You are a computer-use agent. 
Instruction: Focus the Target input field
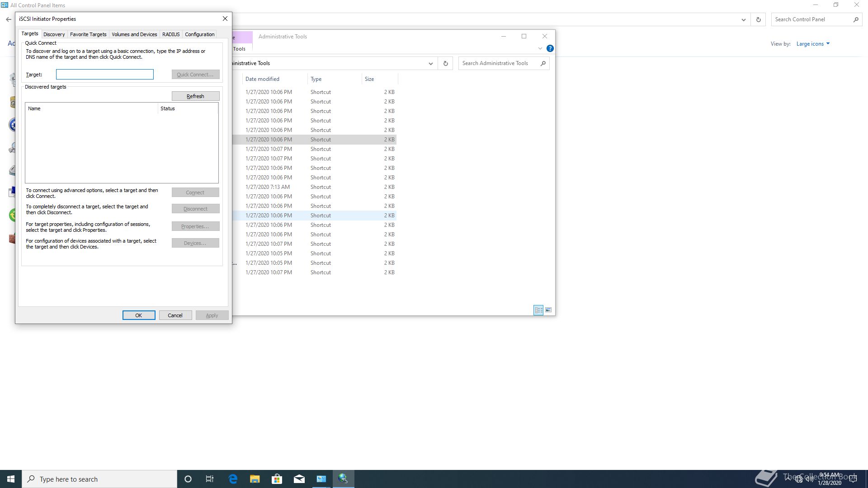105,75
